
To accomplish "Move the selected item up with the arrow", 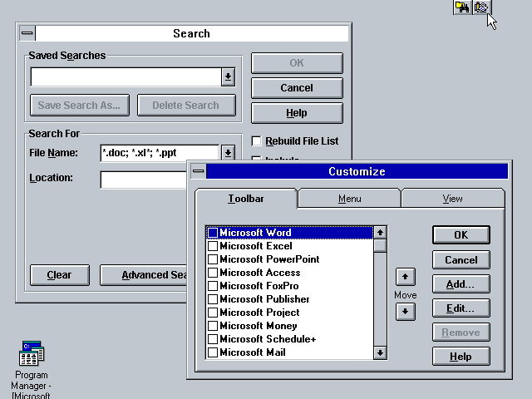I will pyautogui.click(x=405, y=277).
